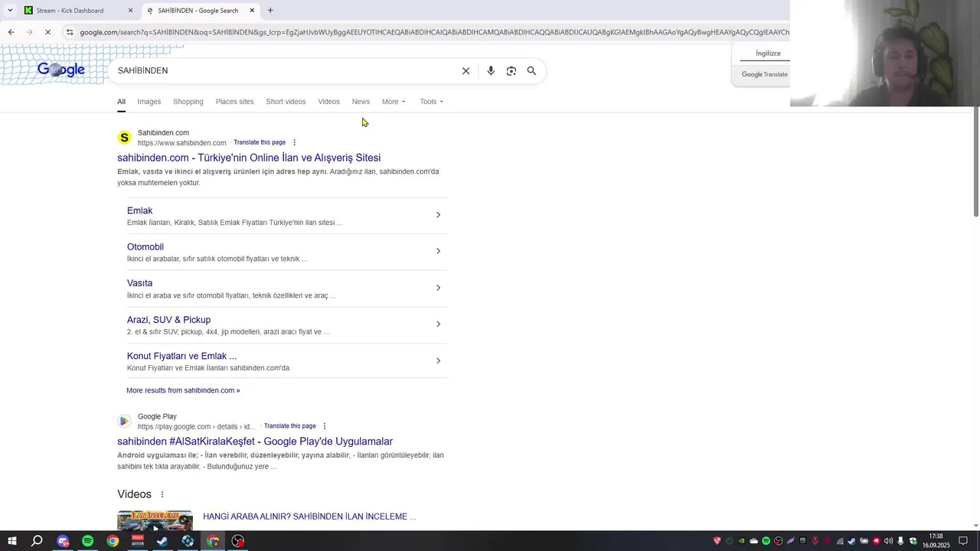
Task: Open the tab search dropdown chevron
Action: 10,10
